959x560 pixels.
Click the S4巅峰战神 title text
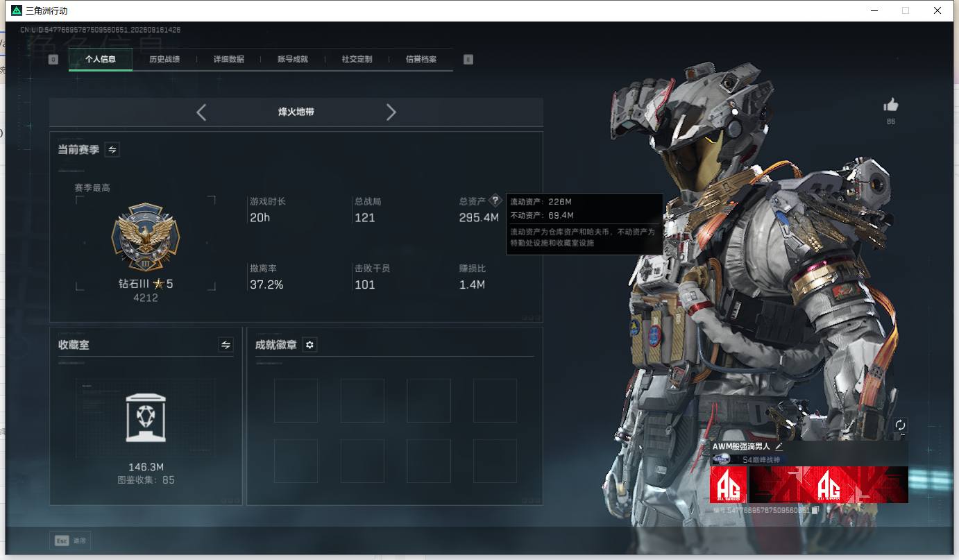[761, 459]
